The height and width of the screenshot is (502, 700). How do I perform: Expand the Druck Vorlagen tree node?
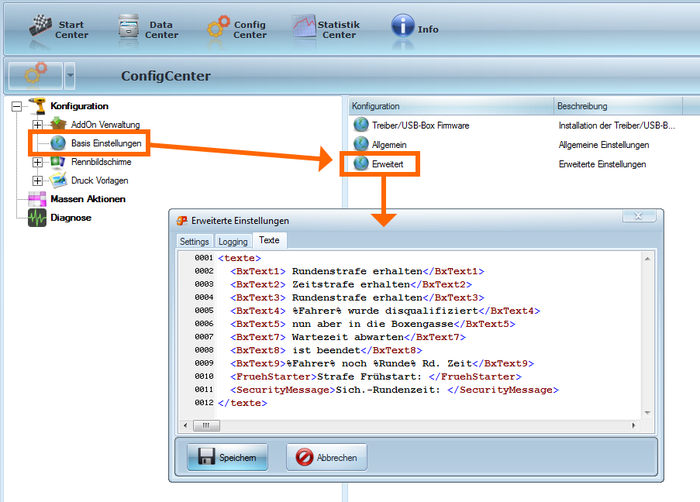coord(38,181)
